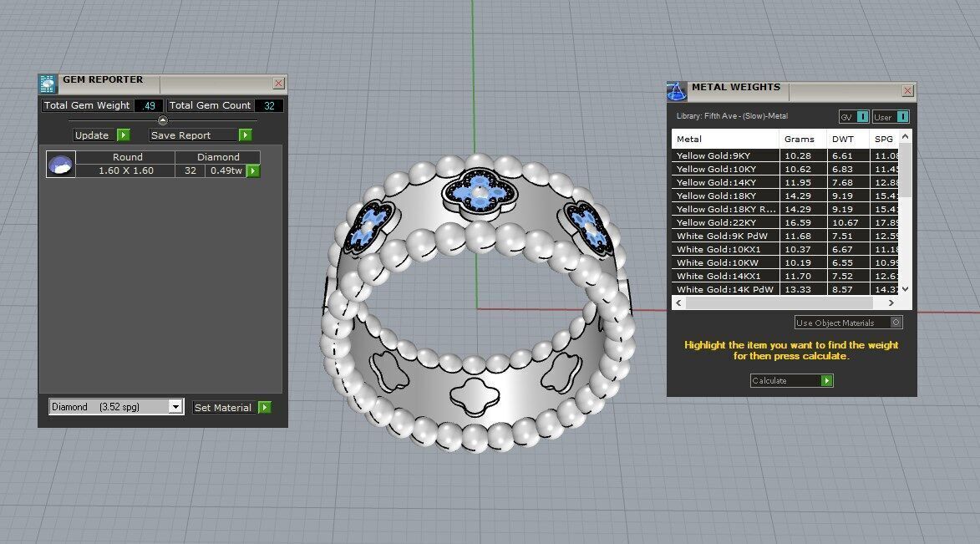Screen dimensions: 980x544
Task: Open the Diamond (3.52 spg) material dropdown
Action: tap(175, 406)
